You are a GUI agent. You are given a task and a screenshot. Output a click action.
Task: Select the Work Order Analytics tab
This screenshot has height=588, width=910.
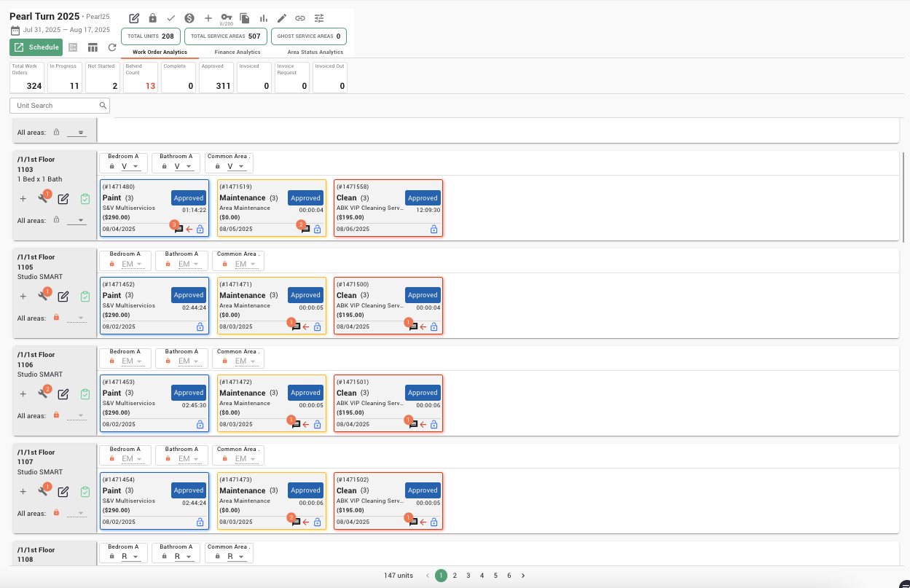pyautogui.click(x=160, y=52)
